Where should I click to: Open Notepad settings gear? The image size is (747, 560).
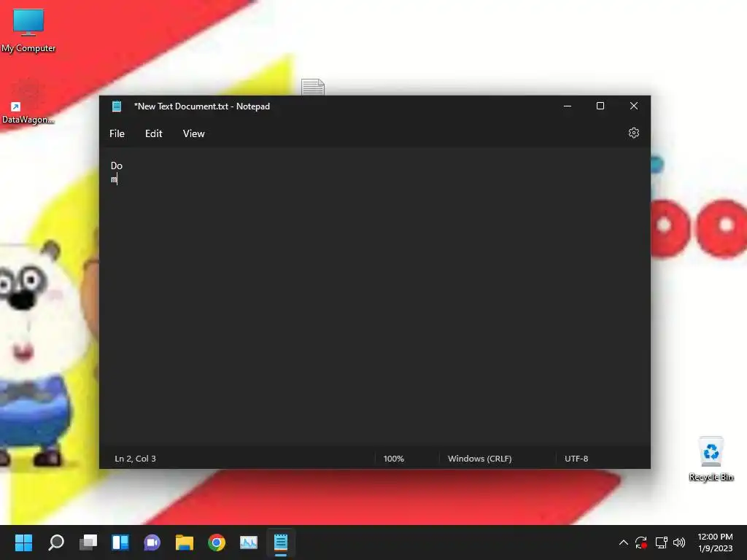[x=634, y=133]
